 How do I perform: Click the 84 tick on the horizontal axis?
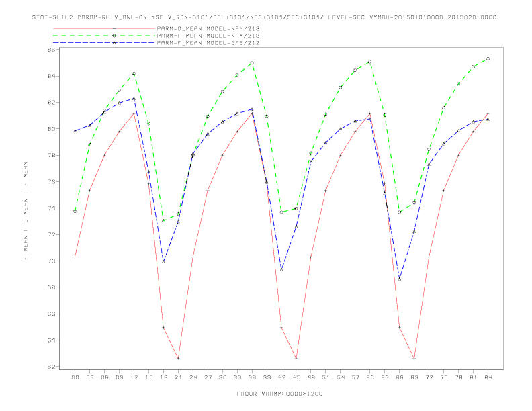488,377
